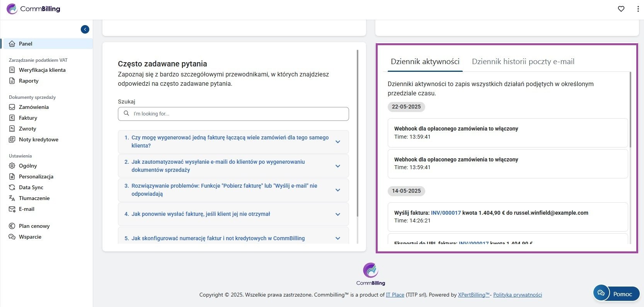Click the Plan cenowy icon
644x307 pixels.
pyautogui.click(x=12, y=226)
